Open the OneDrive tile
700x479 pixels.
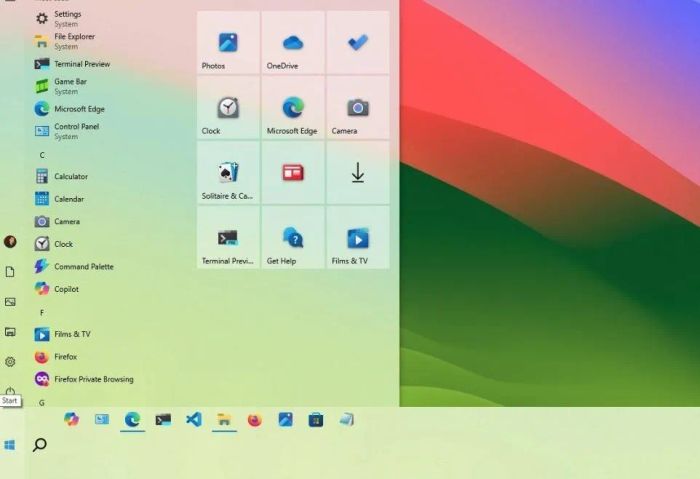click(293, 42)
